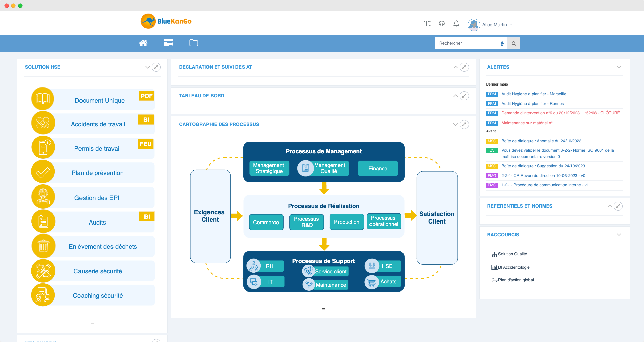
Task: Open Alice Martin user dropdown
Action: pyautogui.click(x=497, y=25)
